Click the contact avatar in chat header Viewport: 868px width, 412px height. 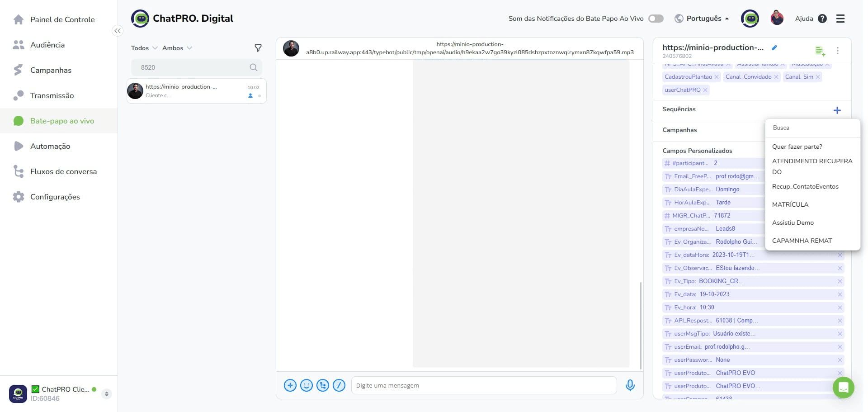[x=291, y=48]
